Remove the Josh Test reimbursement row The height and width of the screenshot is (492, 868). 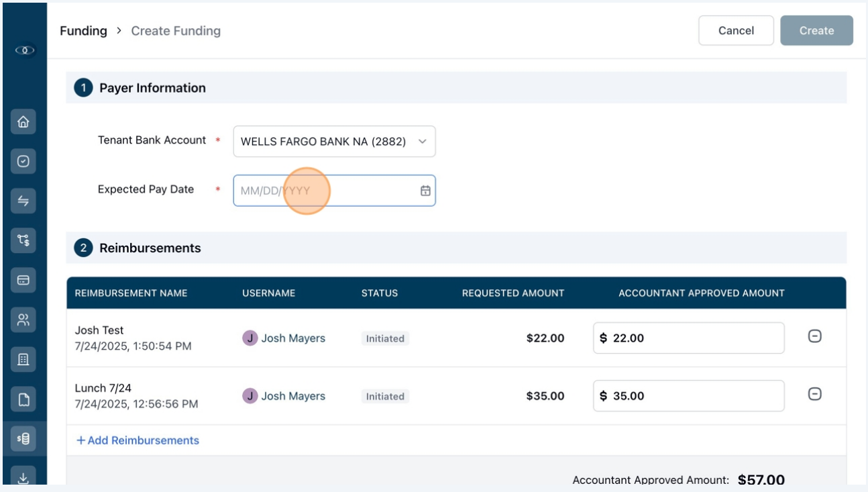(815, 337)
